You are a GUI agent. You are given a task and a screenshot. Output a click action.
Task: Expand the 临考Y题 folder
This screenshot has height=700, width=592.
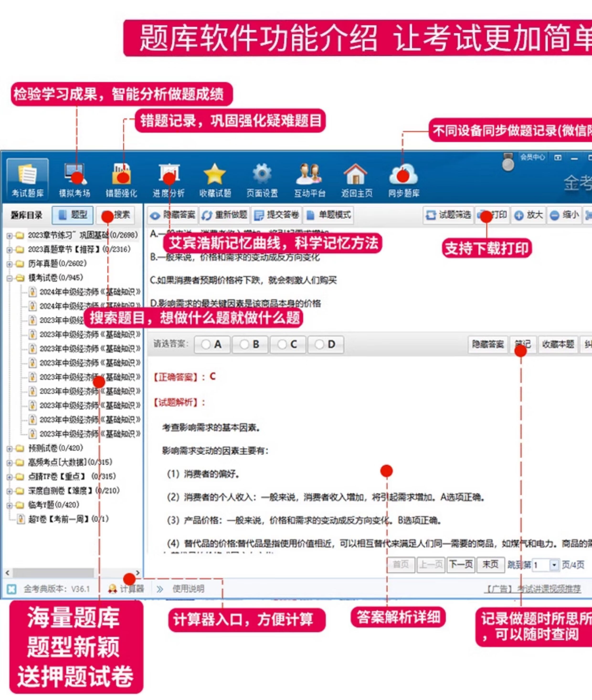(x=9, y=505)
